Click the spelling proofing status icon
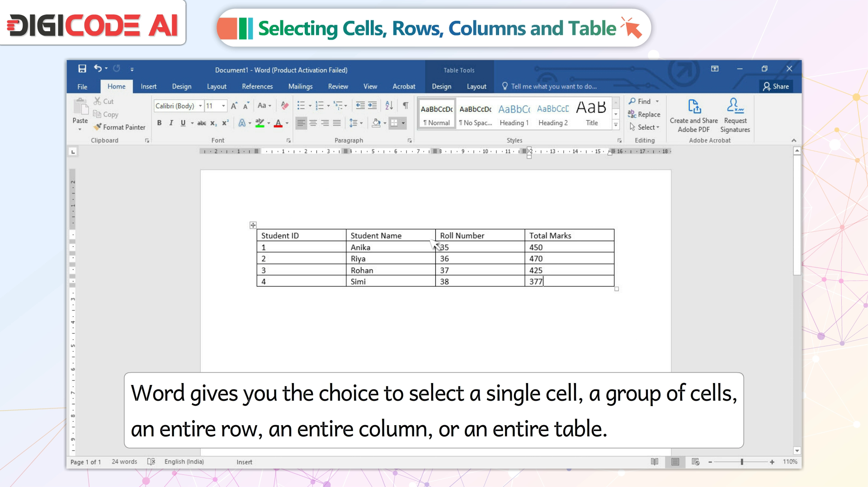The height and width of the screenshot is (487, 868). [x=151, y=462]
